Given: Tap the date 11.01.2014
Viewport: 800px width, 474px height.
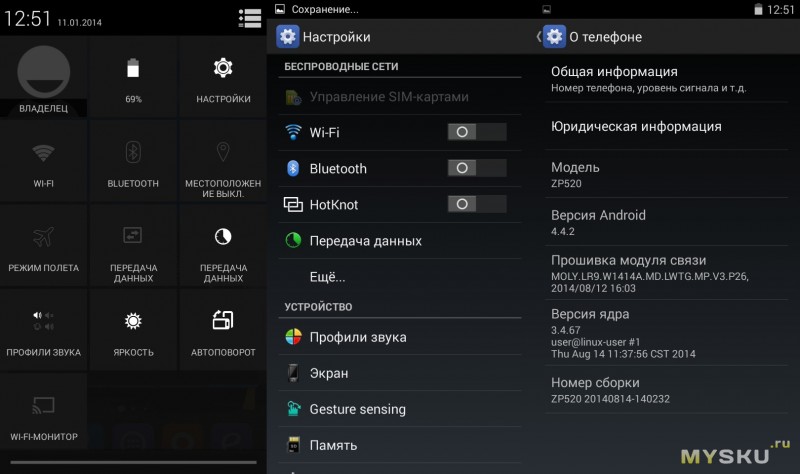Looking at the screenshot, I should (80, 22).
